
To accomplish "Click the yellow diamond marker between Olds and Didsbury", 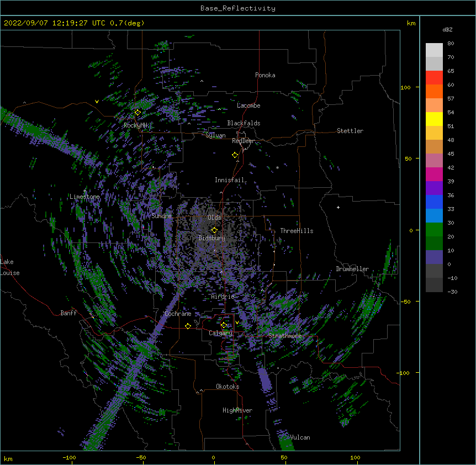I will [214, 230].
